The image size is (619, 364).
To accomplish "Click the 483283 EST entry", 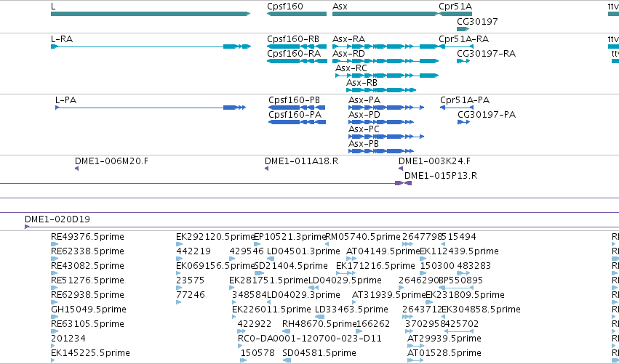I will coord(463,273).
